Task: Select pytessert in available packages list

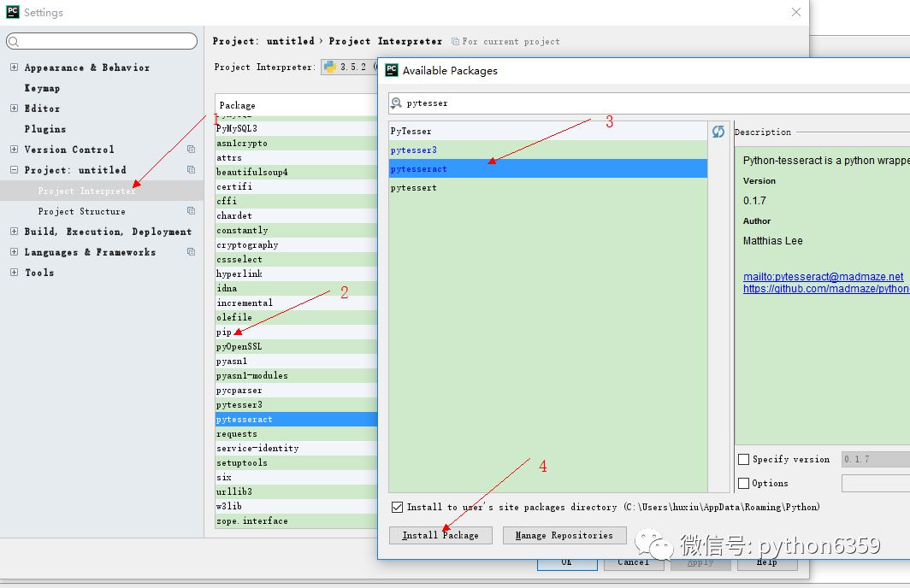Action: (548, 188)
